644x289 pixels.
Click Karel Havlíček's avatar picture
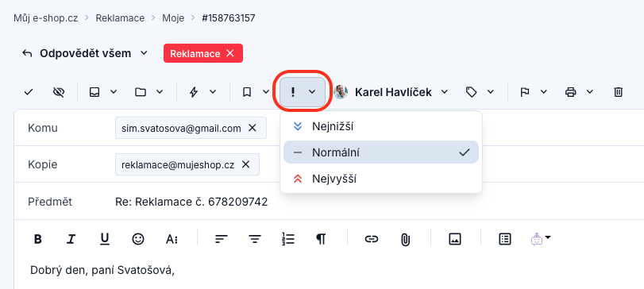[341, 92]
